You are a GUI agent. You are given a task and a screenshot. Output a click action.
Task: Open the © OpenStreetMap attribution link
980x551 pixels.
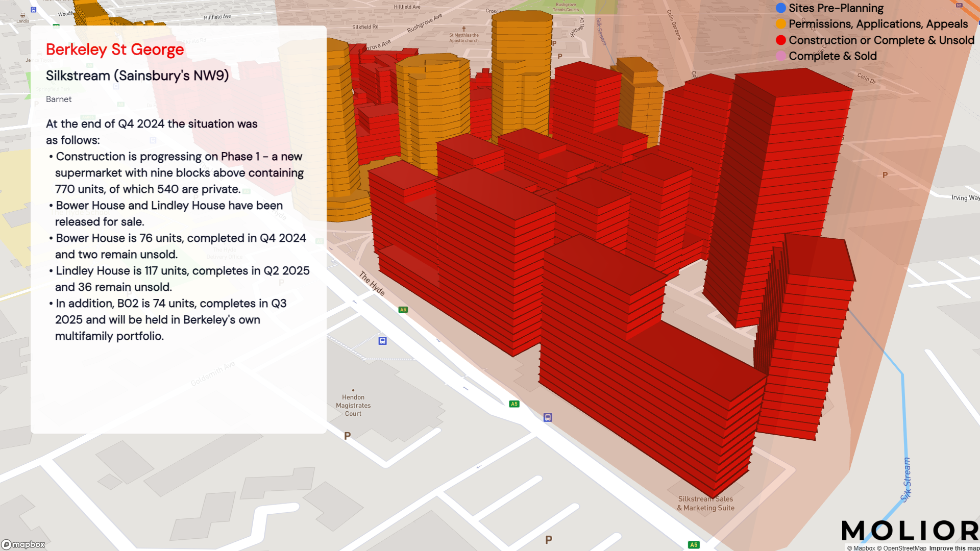(x=901, y=548)
